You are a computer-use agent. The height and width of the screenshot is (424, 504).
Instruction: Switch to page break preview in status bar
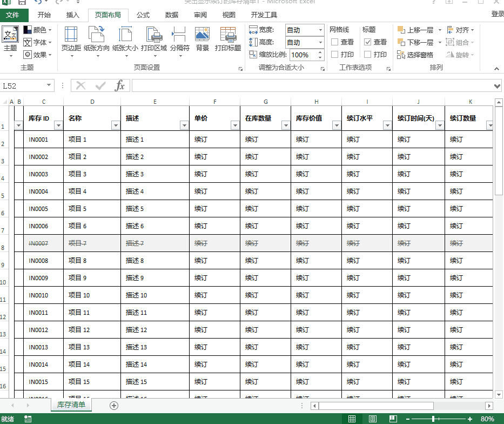[x=393, y=419]
